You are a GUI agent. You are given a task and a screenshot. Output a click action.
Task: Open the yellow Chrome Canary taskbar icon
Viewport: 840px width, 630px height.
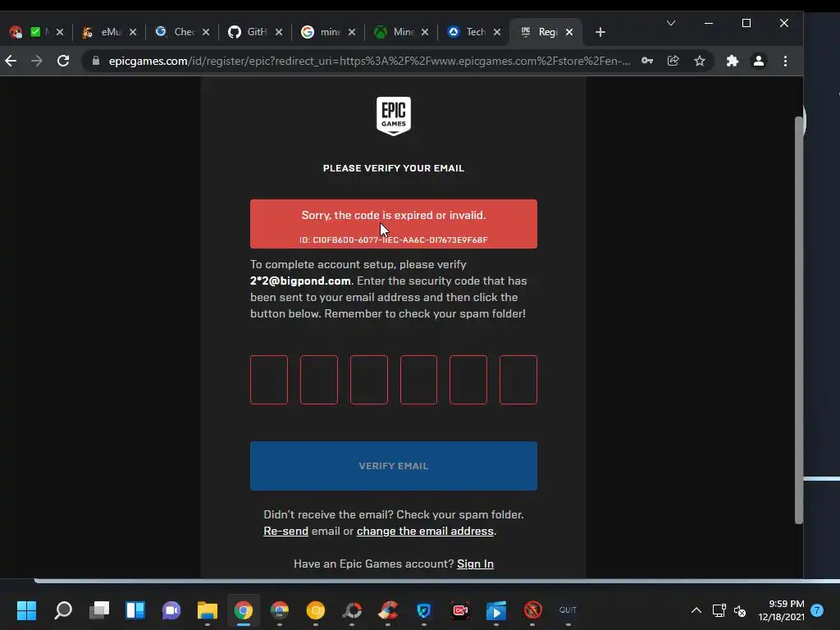tap(316, 609)
